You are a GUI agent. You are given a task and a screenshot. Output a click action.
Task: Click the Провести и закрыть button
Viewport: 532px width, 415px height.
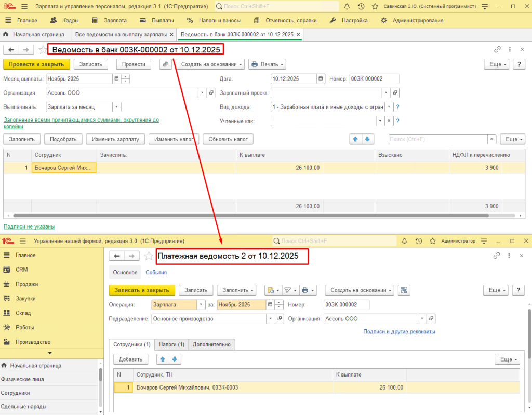coord(36,64)
